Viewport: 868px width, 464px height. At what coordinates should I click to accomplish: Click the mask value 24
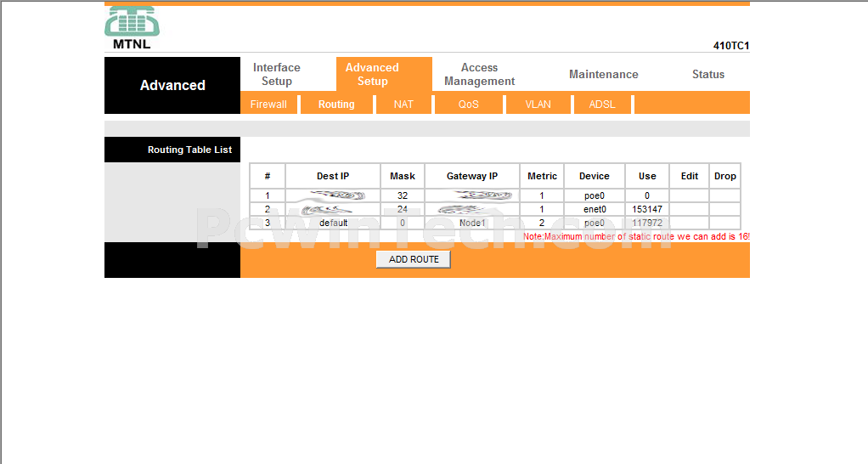tap(403, 209)
